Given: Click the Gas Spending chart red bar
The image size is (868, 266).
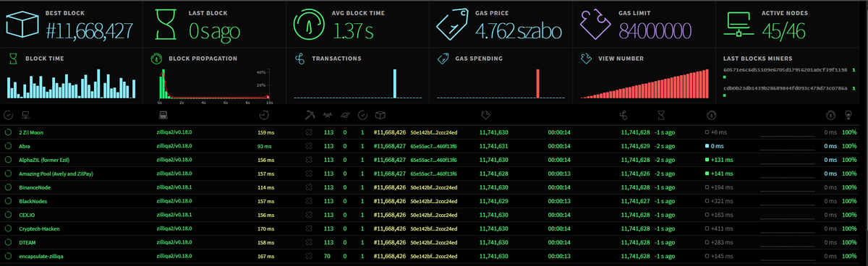Looking at the screenshot, I should (538, 84).
